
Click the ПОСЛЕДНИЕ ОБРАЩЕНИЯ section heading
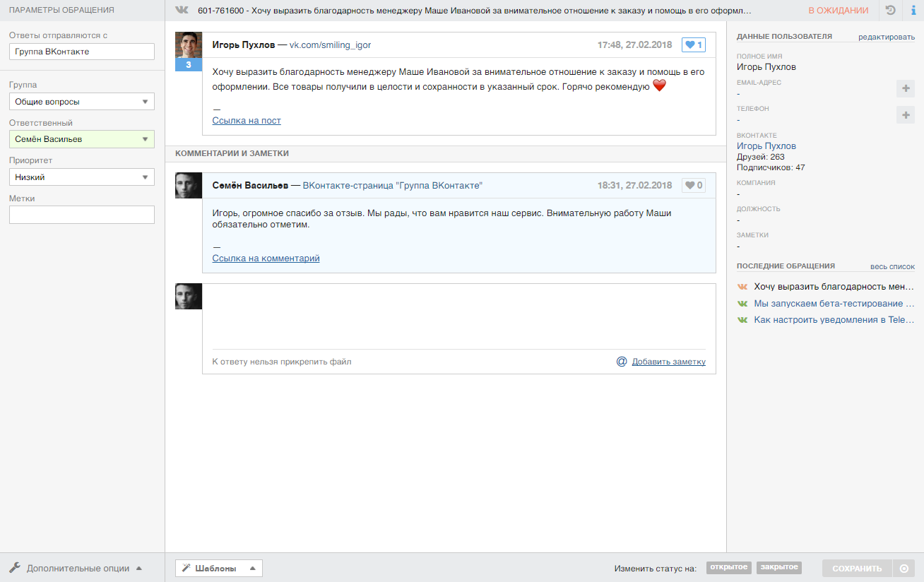pos(786,266)
